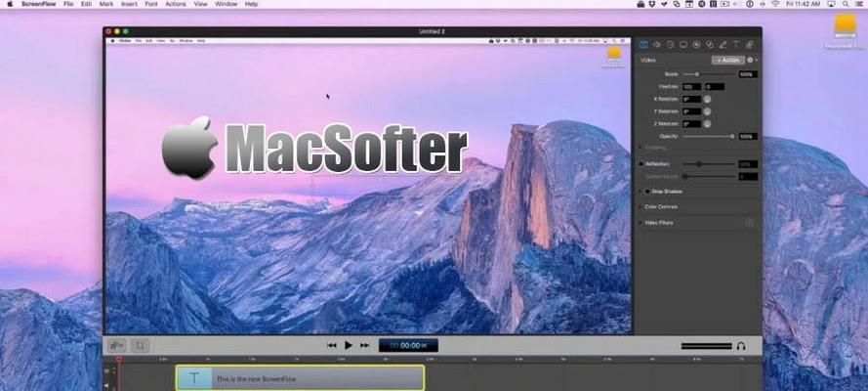
Task: Click the Position Y value field
Action: pos(715,87)
